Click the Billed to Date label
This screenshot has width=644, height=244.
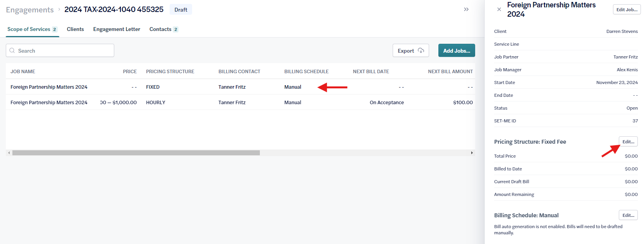tap(508, 169)
